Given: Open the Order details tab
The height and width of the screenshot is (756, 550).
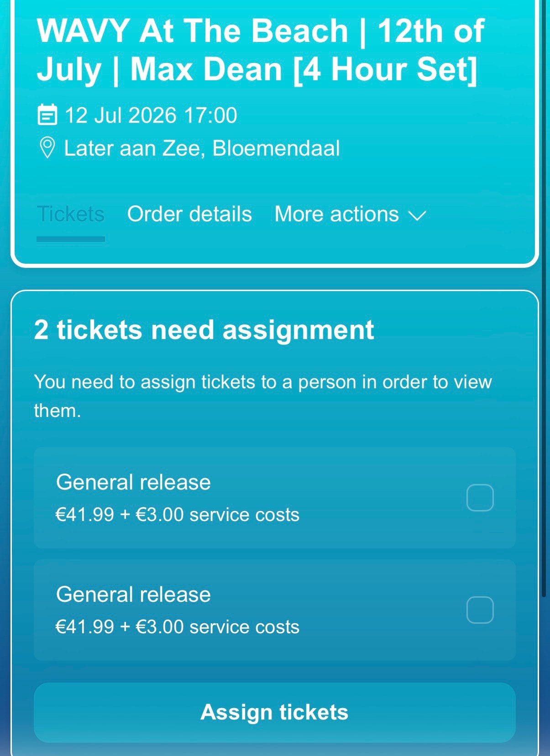Looking at the screenshot, I should [189, 214].
